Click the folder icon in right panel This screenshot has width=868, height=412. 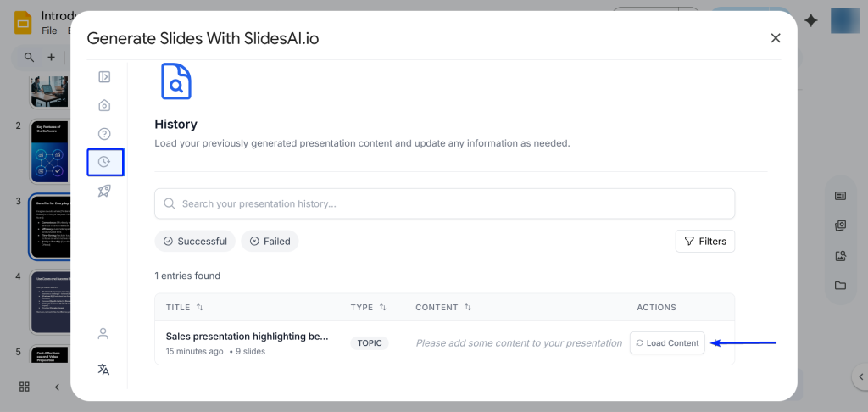pos(840,286)
